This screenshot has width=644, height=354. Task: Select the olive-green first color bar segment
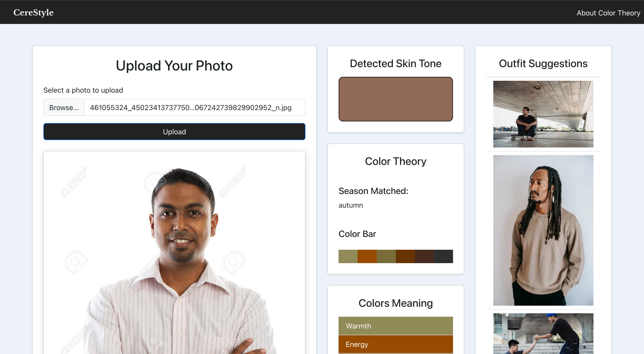tap(348, 256)
